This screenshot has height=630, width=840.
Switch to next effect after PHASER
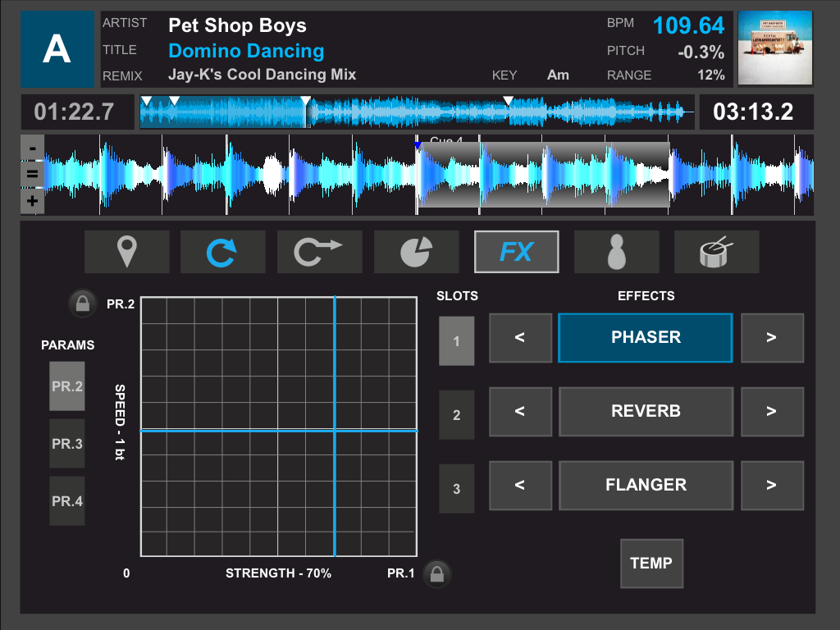[x=771, y=337]
